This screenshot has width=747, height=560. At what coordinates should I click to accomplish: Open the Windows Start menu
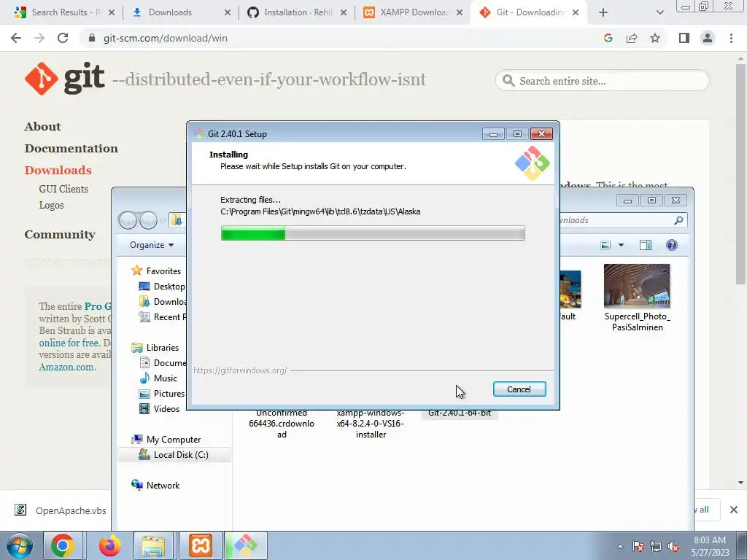20,545
